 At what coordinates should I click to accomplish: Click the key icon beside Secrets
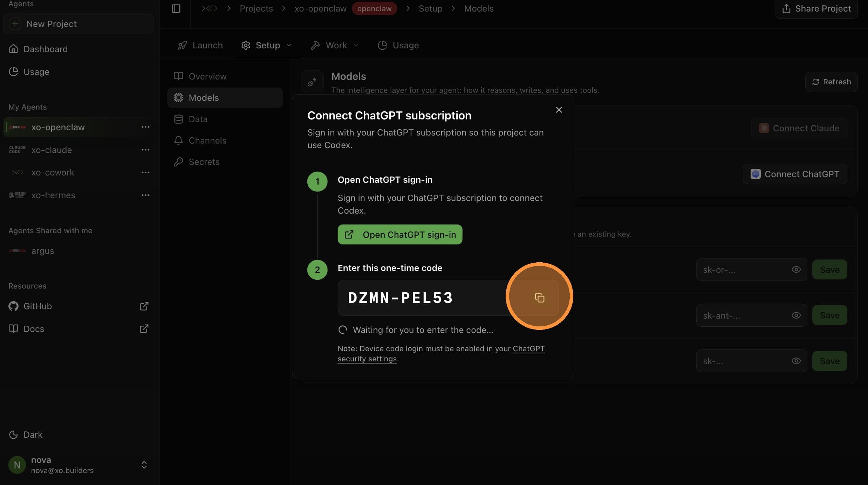pos(178,162)
